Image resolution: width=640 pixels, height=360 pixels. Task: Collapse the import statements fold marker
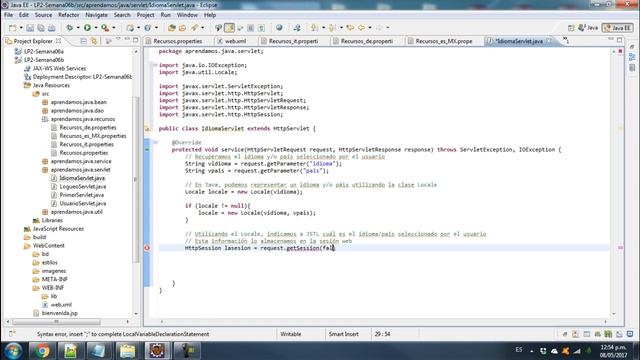(x=155, y=65)
